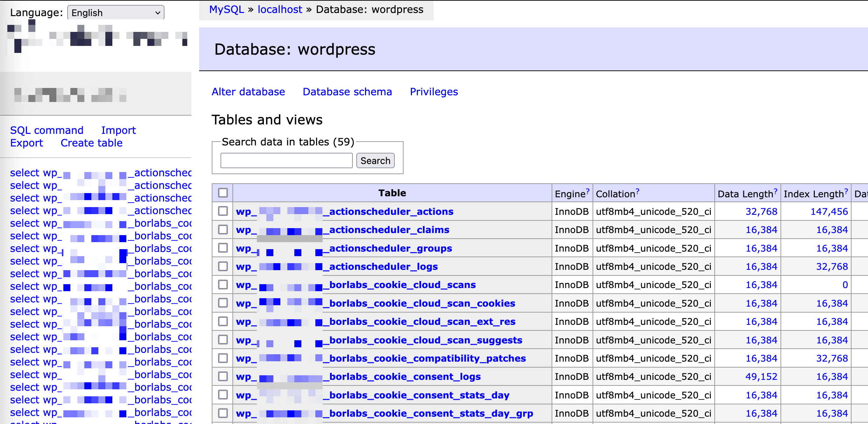The height and width of the screenshot is (424, 868).
Task: Open the actionscheduler_claims table link
Action: 343,230
